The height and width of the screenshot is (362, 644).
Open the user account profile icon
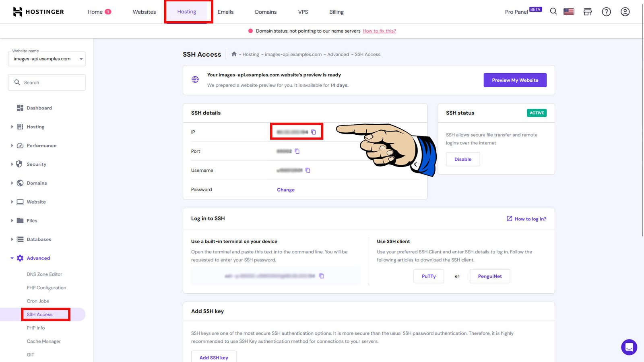coord(625,12)
